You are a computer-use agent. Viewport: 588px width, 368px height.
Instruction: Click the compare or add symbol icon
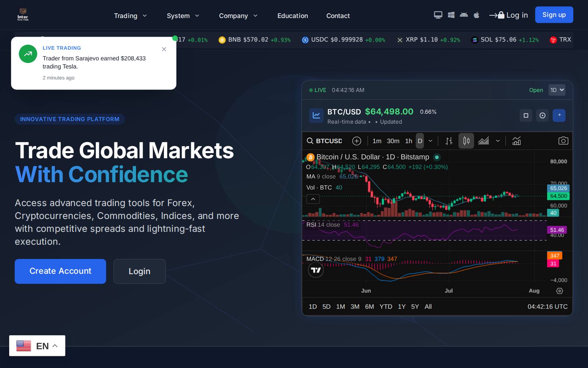point(356,141)
